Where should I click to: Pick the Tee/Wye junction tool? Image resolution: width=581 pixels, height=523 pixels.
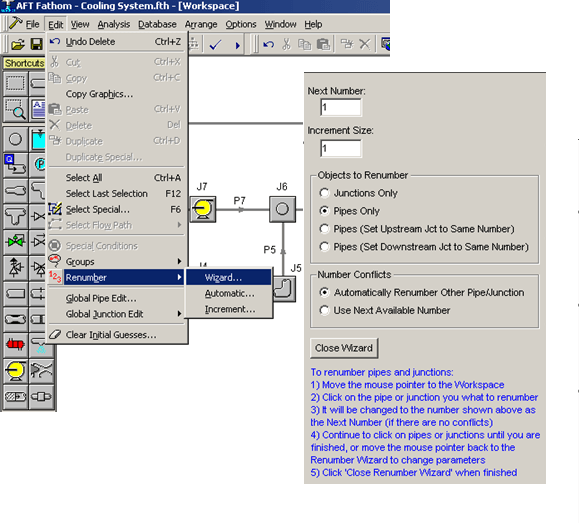point(15,216)
